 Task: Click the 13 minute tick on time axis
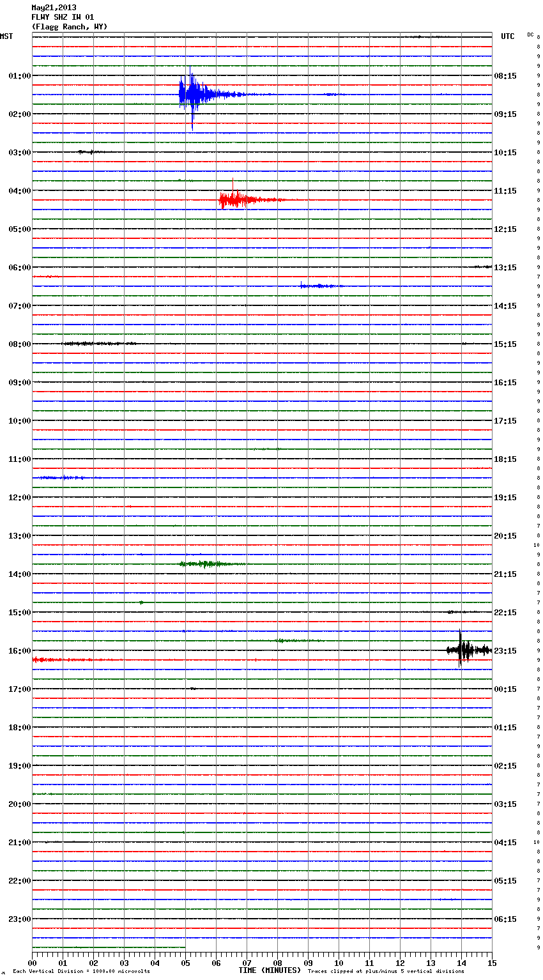(431, 963)
